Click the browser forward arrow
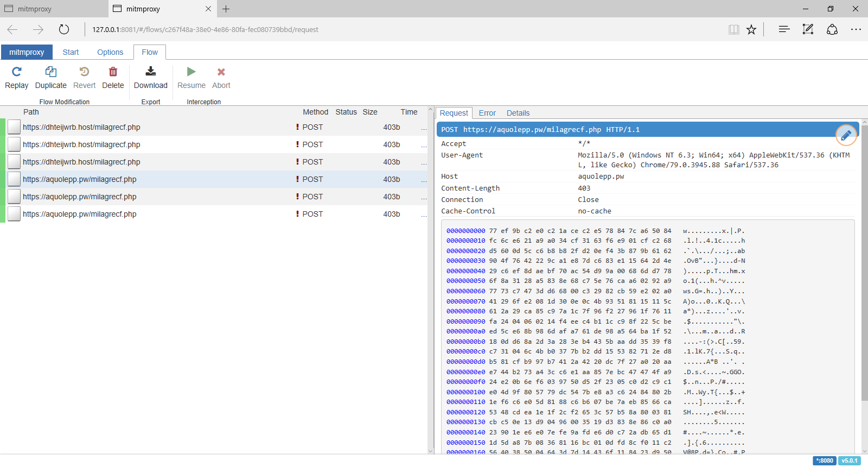The image size is (868, 467). click(x=38, y=29)
